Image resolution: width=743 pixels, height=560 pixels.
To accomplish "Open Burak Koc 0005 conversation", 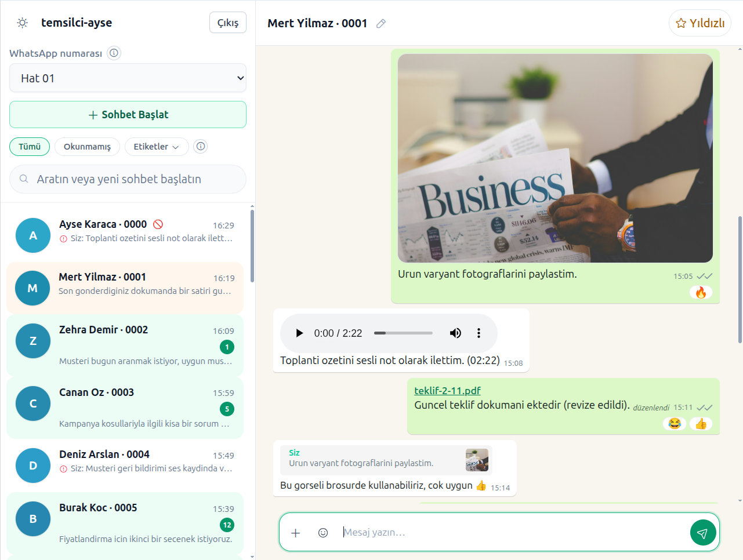I will click(125, 523).
